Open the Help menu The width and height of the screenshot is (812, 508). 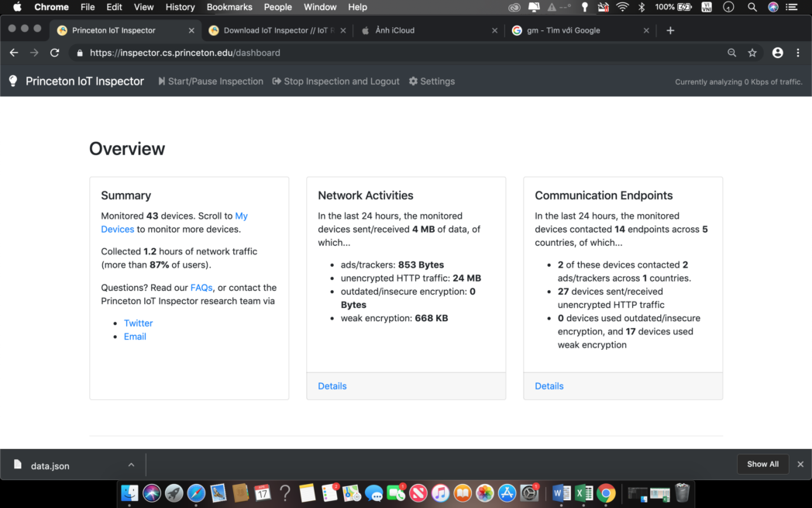357,7
